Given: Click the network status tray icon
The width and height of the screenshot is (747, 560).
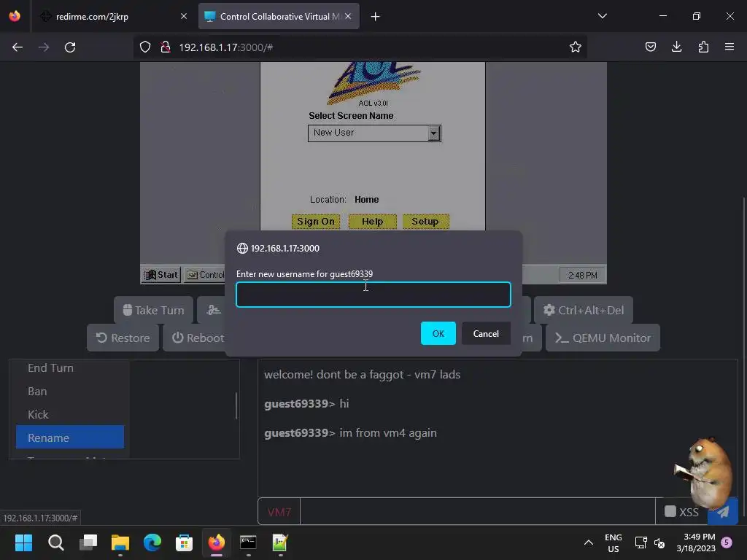Looking at the screenshot, I should click(640, 542).
